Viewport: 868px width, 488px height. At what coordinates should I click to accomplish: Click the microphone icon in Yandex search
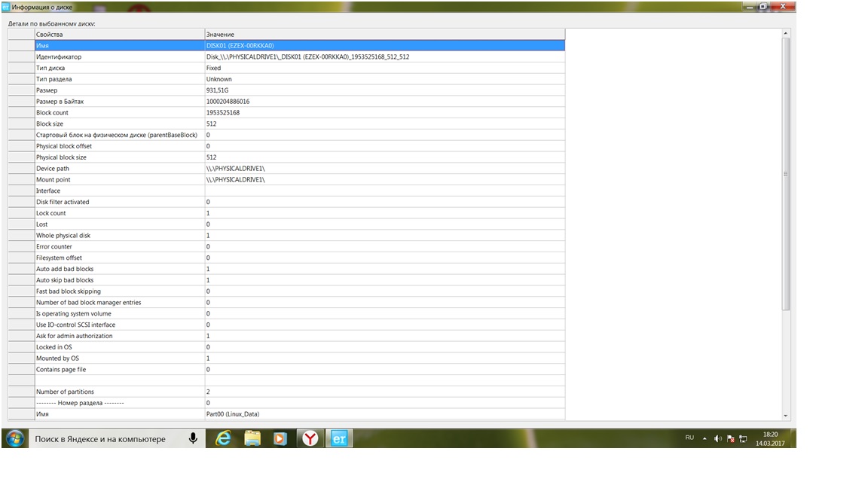point(193,439)
